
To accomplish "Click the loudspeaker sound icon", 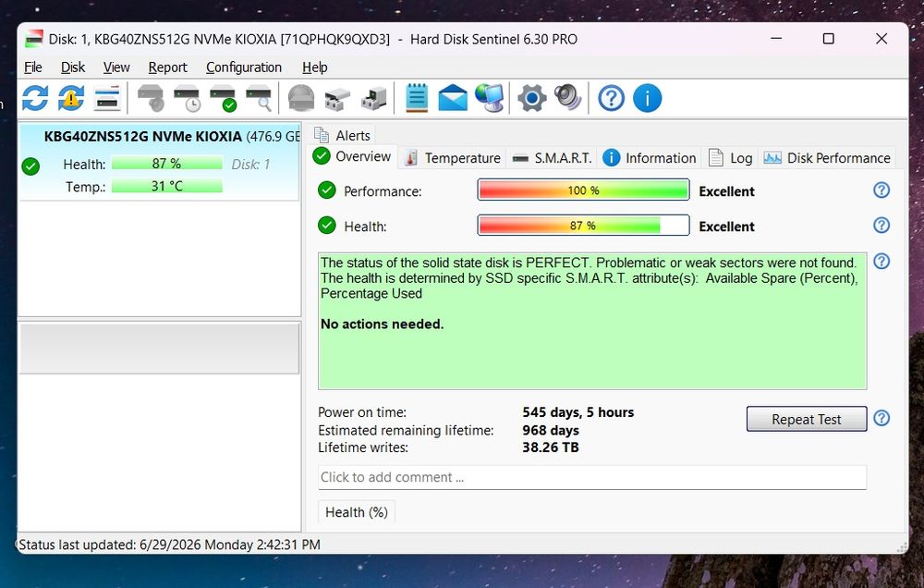I will [x=568, y=98].
